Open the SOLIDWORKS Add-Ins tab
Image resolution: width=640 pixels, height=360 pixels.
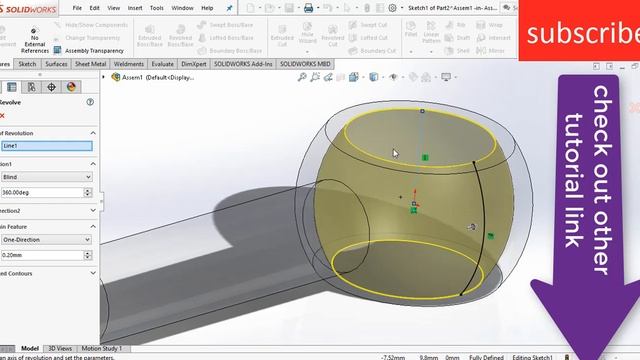click(x=243, y=64)
